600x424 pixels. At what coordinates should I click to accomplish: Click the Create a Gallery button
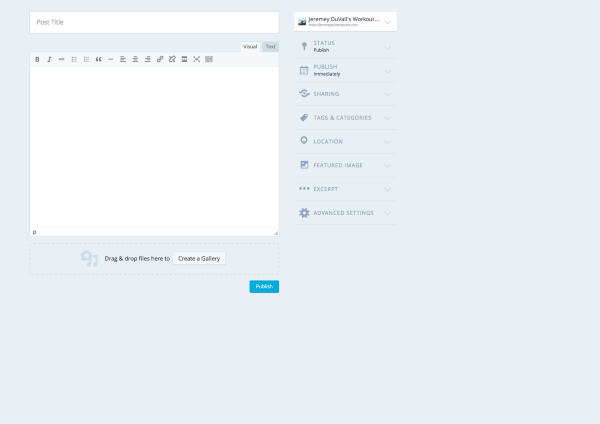199,259
